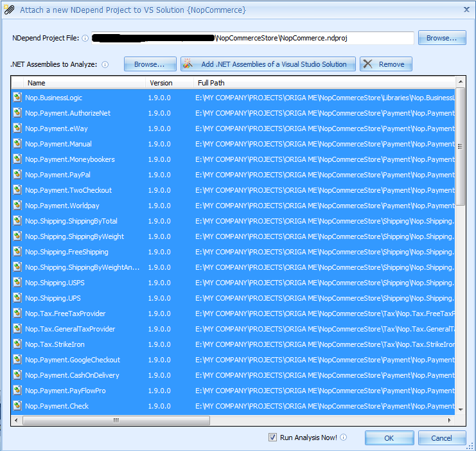This screenshot has height=451, width=476.
Task: Click the Nop.Shipping.ShippingByTotal assembly icon
Action: (x=17, y=221)
